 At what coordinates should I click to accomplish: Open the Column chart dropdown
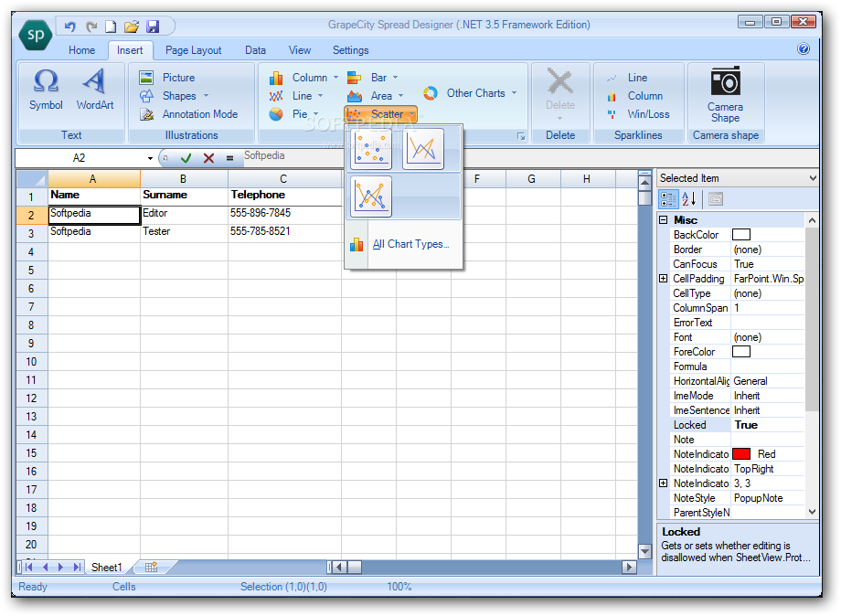point(335,78)
